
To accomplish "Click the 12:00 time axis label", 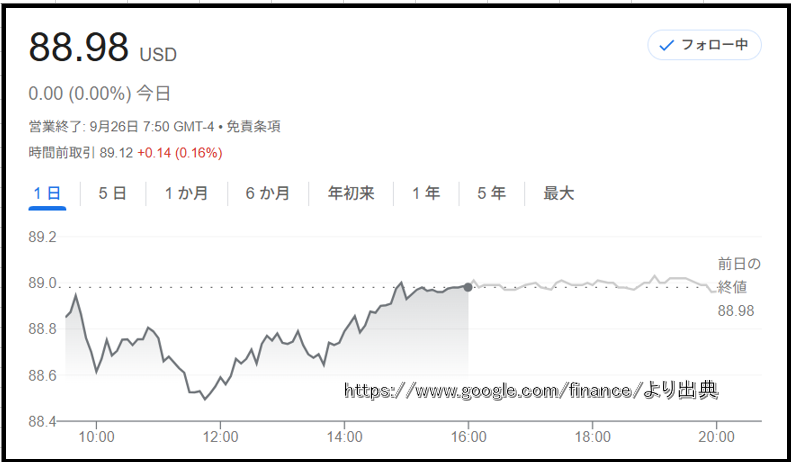I will click(220, 437).
